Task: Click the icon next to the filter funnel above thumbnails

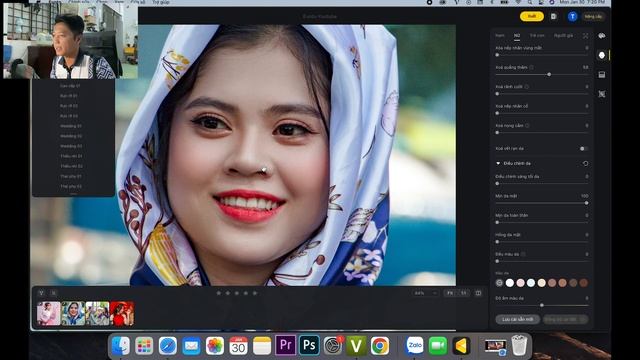Action: click(x=53, y=293)
